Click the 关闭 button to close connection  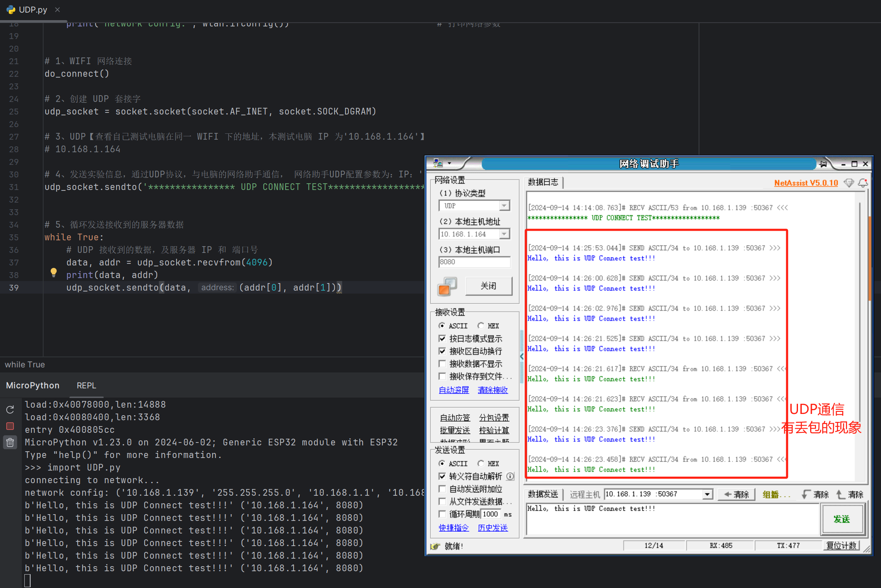click(489, 286)
